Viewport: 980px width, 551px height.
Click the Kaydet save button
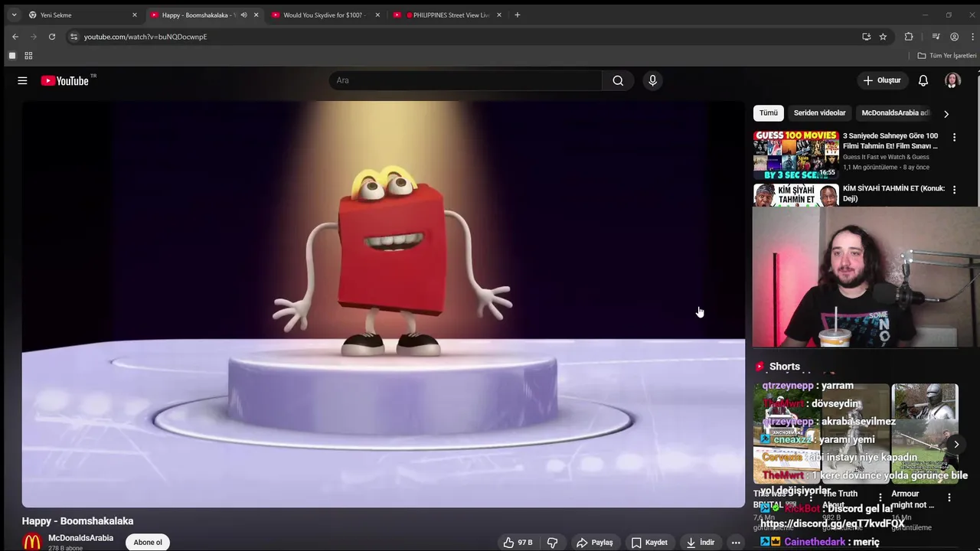click(649, 543)
